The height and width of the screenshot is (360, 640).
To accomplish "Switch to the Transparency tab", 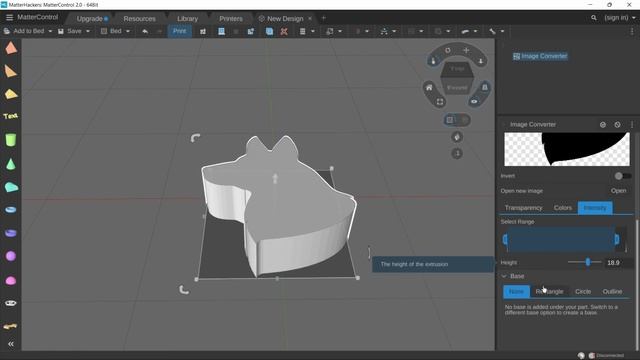I will pyautogui.click(x=523, y=208).
